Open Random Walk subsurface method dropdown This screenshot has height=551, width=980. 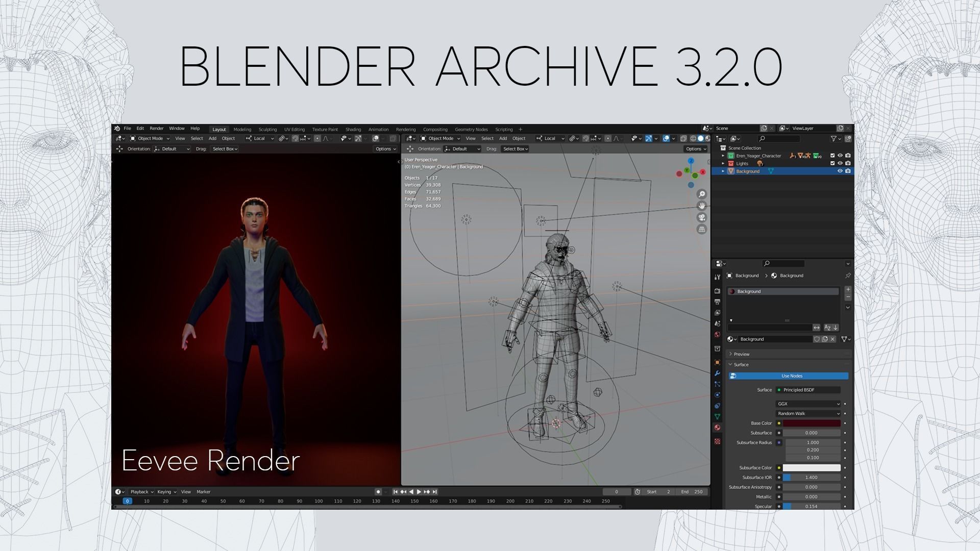pyautogui.click(x=808, y=413)
